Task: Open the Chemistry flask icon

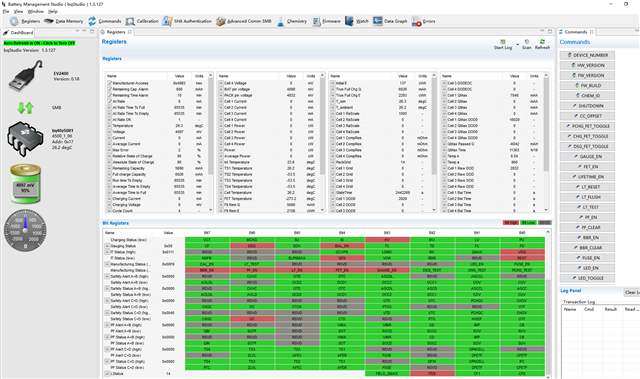Action: pyautogui.click(x=280, y=21)
